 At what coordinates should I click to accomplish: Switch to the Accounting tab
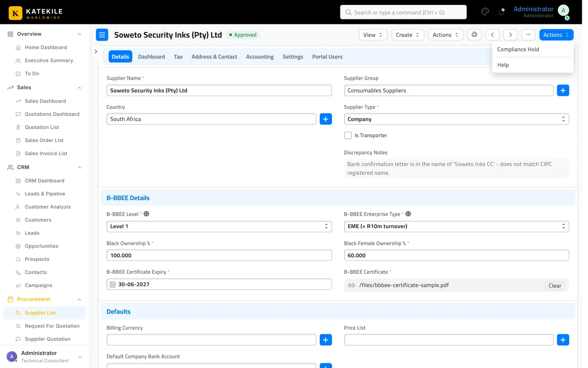260,57
